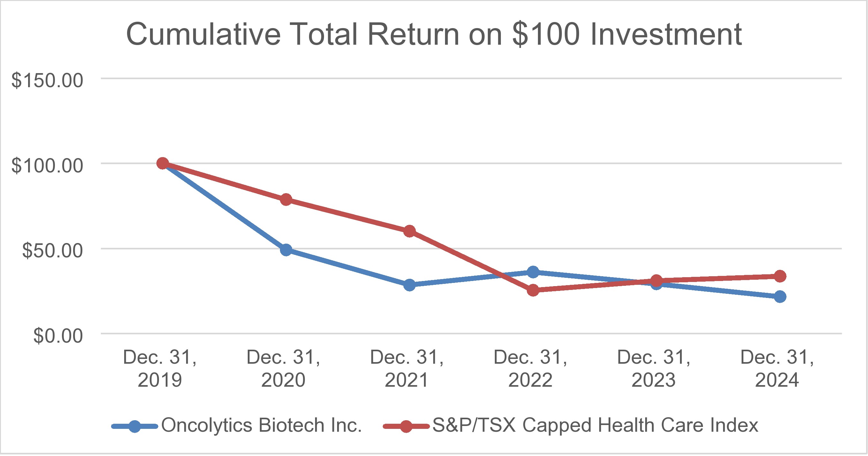Select the Oncolytics Biotech Inc. legend label
868x456 pixels.
[x=261, y=425]
